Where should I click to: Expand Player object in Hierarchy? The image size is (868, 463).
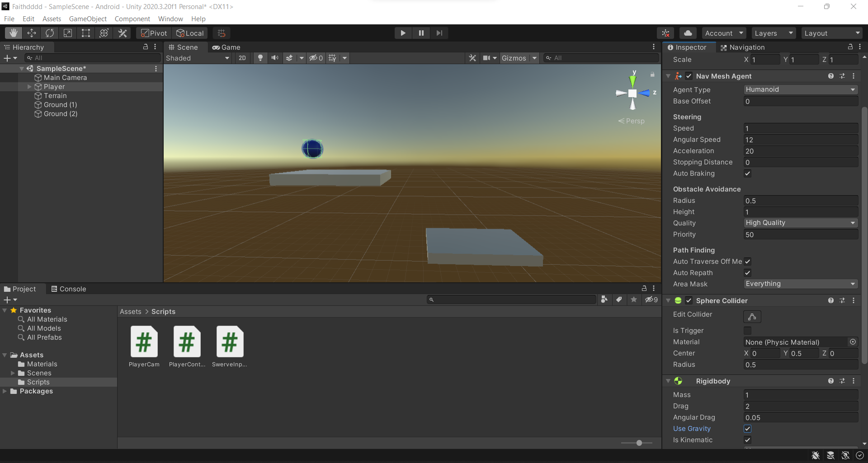(29, 87)
